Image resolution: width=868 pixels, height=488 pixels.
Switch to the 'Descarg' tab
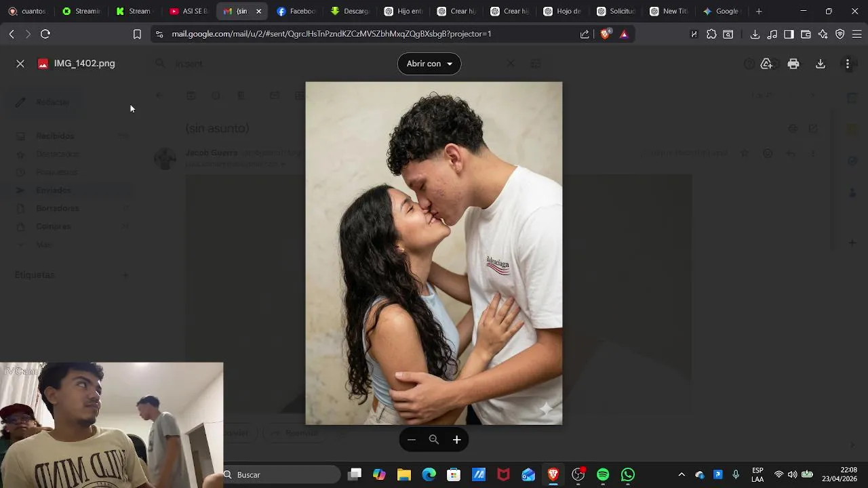[x=349, y=11]
